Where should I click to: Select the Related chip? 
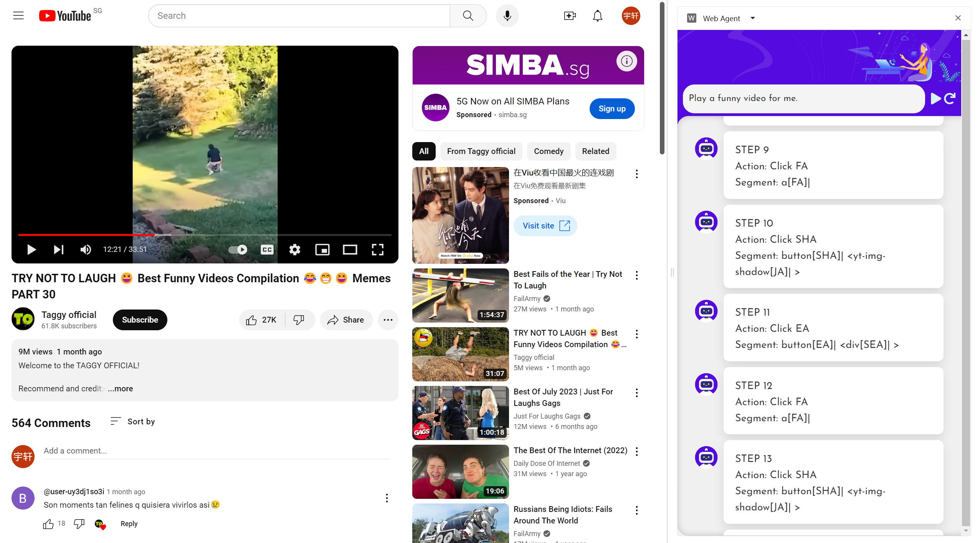tap(595, 151)
